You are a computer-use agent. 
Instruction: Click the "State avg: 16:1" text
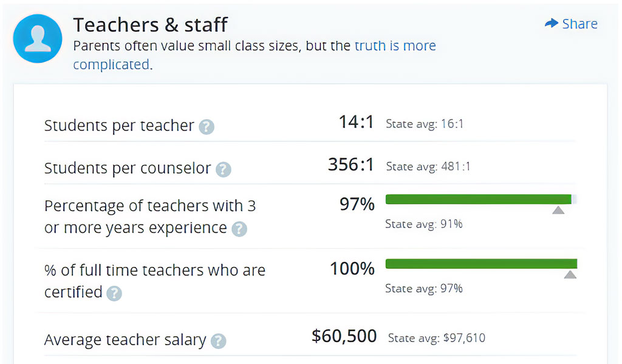tap(425, 124)
